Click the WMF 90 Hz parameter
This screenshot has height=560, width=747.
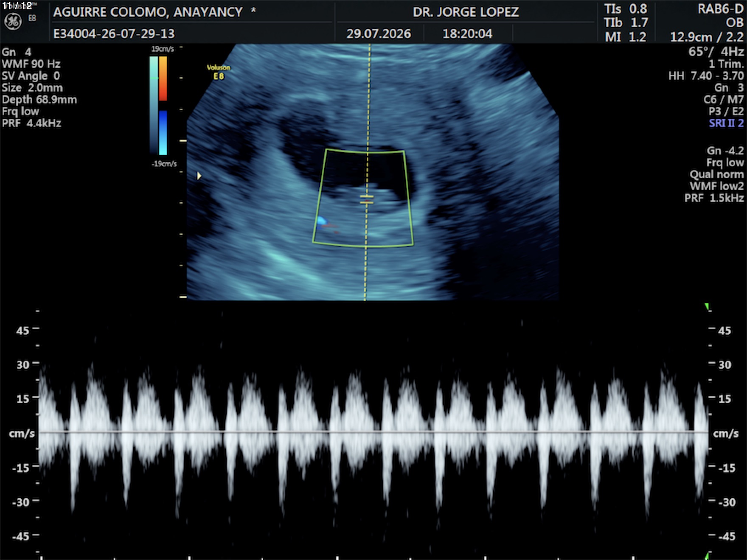click(x=31, y=64)
